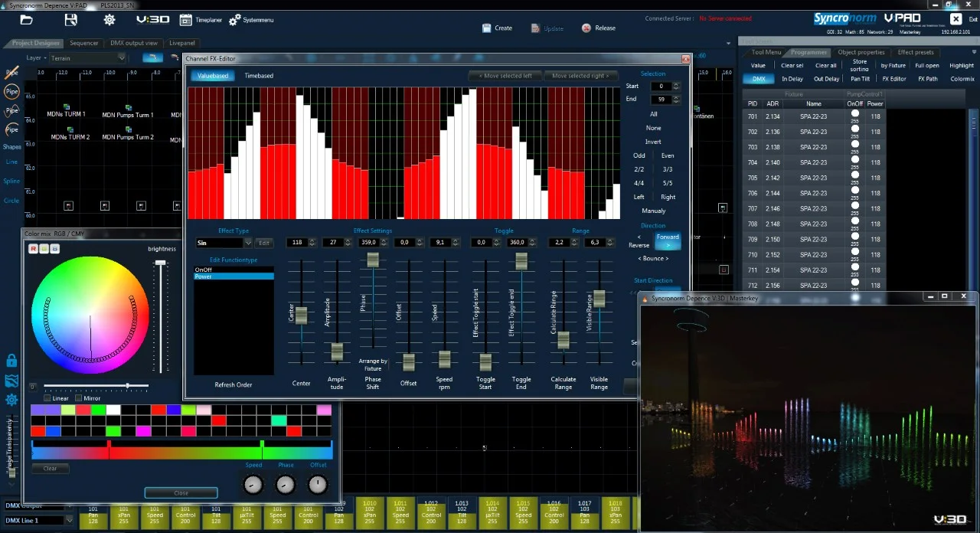Open the Timeplaner calendar icon

click(x=186, y=20)
